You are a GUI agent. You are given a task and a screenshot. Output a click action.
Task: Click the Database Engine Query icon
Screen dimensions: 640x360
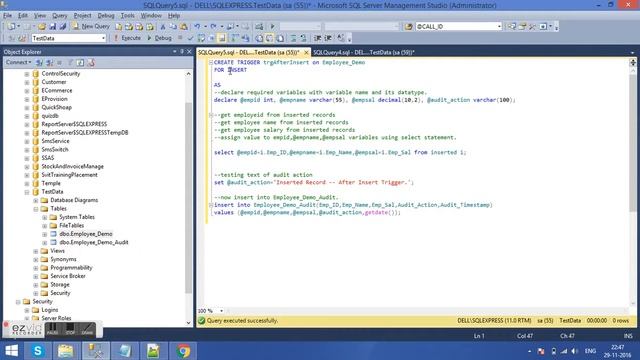click(118, 27)
